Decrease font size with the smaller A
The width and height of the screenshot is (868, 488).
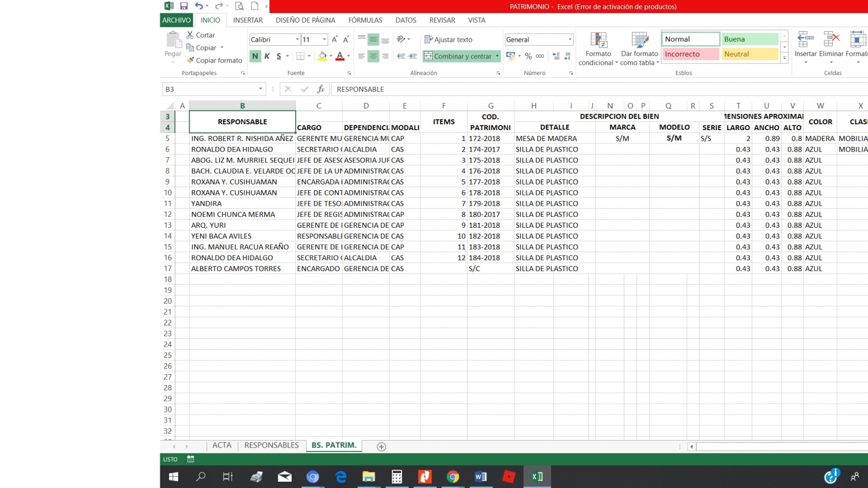pyautogui.click(x=346, y=39)
